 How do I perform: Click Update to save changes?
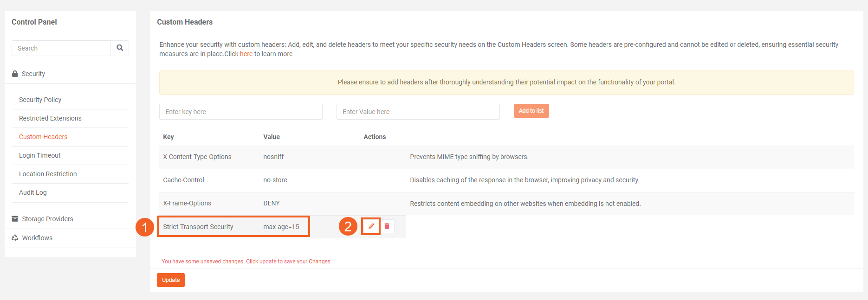pos(170,280)
